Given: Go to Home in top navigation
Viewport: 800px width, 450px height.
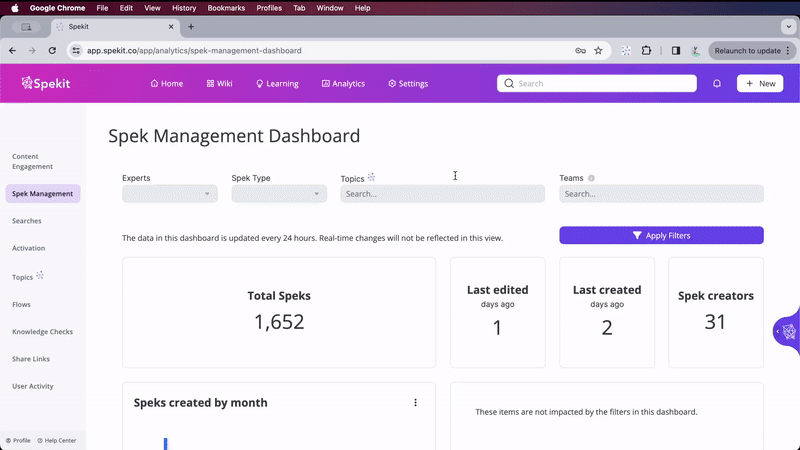Looking at the screenshot, I should click(x=167, y=84).
